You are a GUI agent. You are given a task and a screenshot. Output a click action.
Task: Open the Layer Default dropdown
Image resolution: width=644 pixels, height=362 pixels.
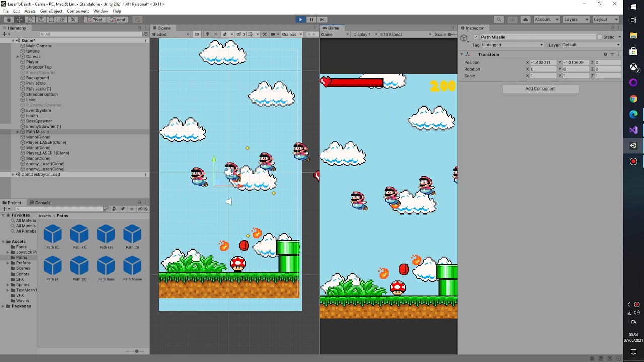tap(591, 45)
